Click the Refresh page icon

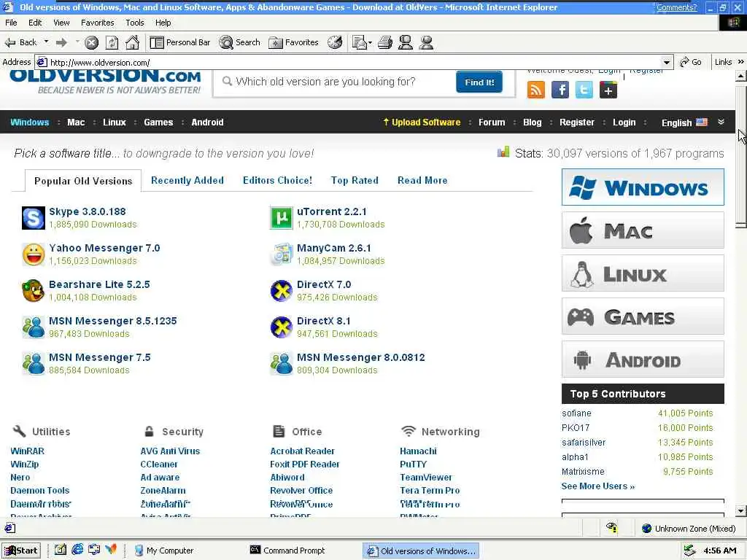112,43
